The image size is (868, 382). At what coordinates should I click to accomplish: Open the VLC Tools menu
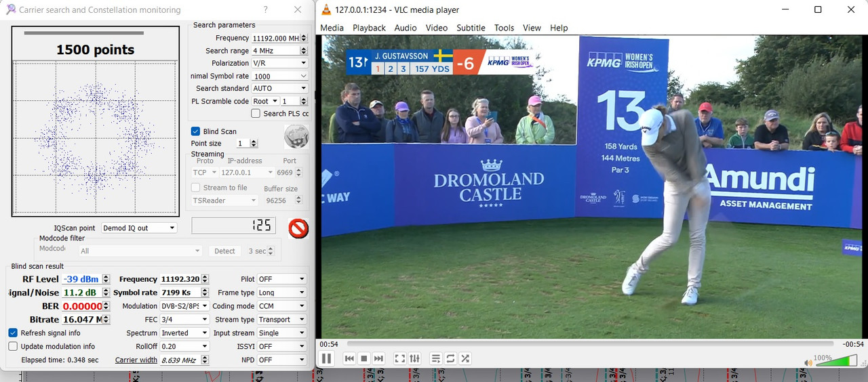click(504, 28)
